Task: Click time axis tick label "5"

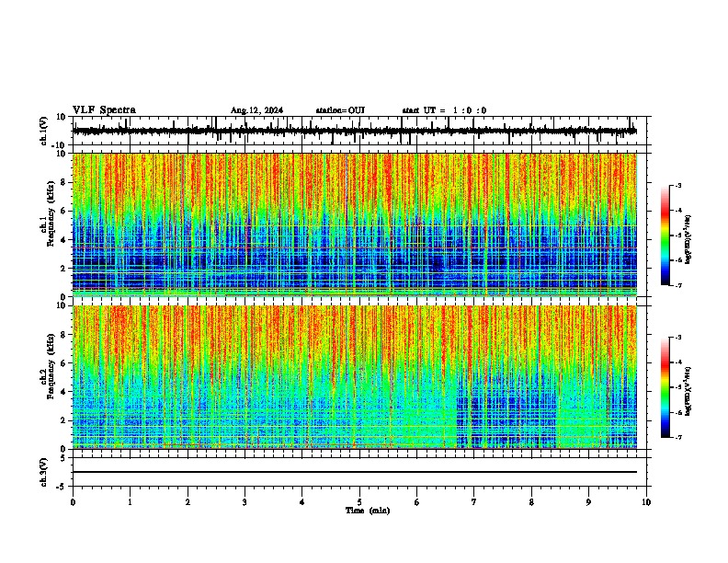Action: coord(359,502)
